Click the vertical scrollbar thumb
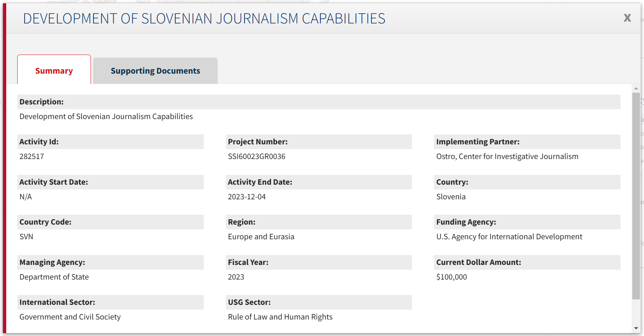 point(636,196)
